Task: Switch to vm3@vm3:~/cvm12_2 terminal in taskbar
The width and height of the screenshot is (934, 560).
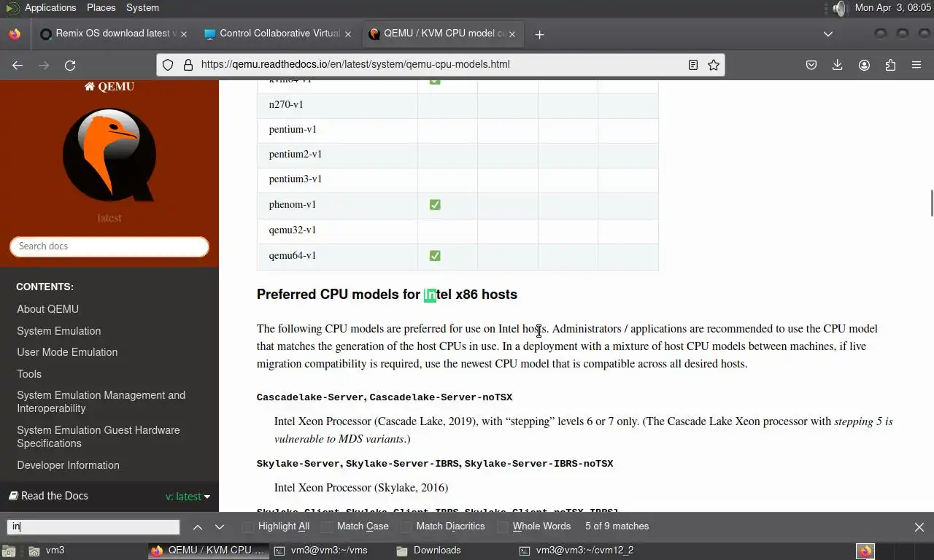Action: tap(576, 551)
